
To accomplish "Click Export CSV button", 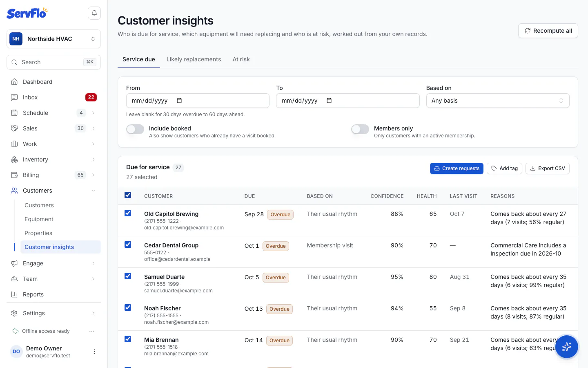I will coord(548,168).
